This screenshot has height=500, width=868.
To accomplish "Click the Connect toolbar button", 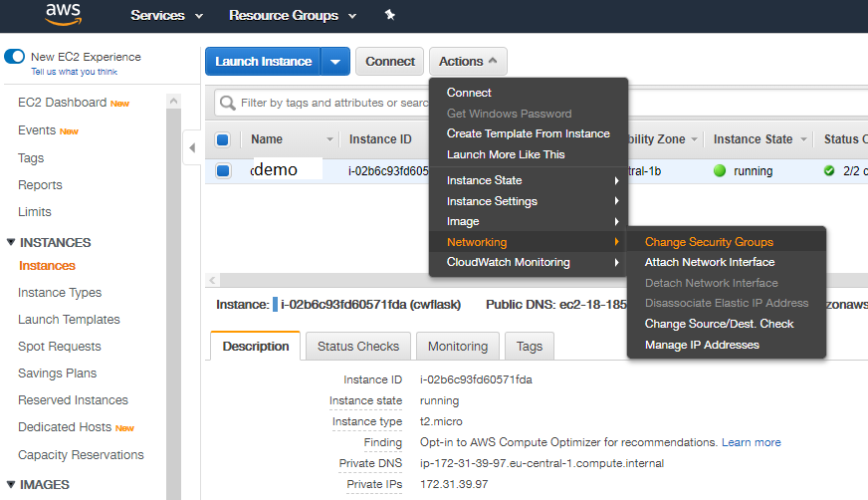I will (390, 62).
